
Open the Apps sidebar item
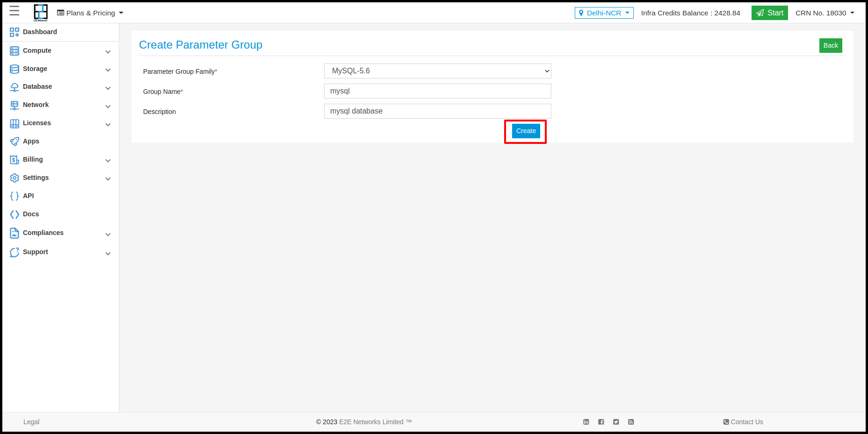pos(31,141)
